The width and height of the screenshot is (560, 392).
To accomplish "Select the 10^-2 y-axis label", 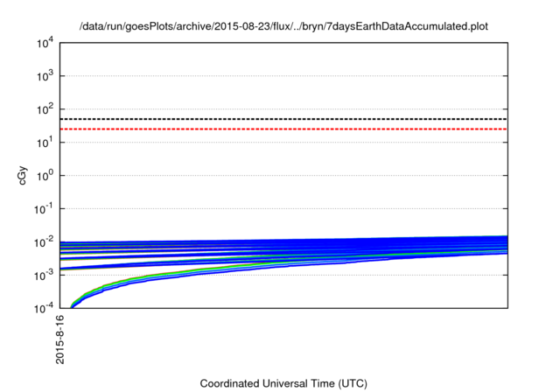I will pyautogui.click(x=44, y=242).
